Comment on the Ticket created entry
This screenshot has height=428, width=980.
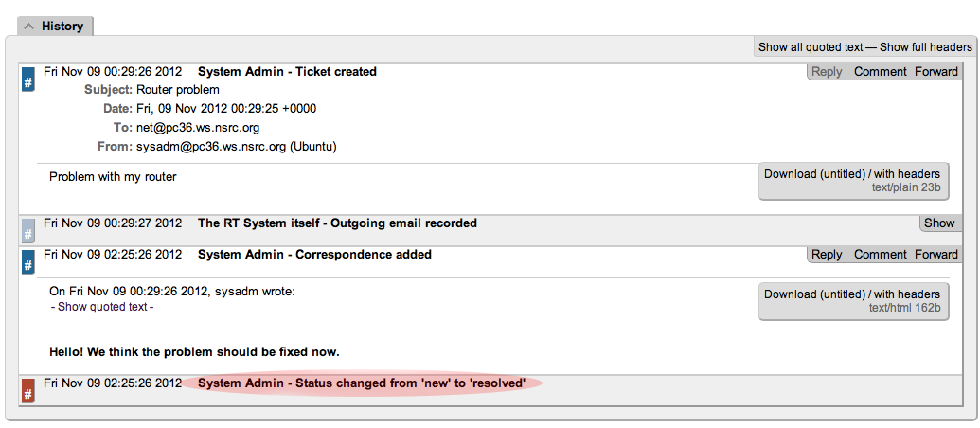[x=881, y=72]
